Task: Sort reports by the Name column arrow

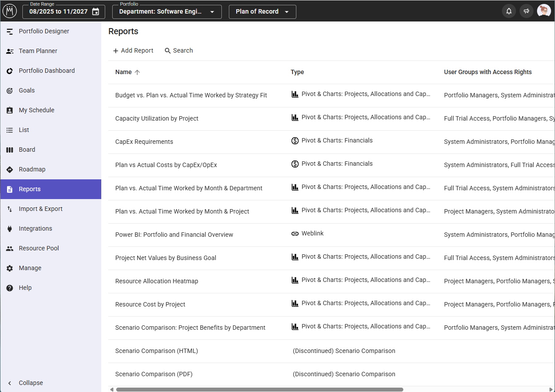Action: pos(137,72)
